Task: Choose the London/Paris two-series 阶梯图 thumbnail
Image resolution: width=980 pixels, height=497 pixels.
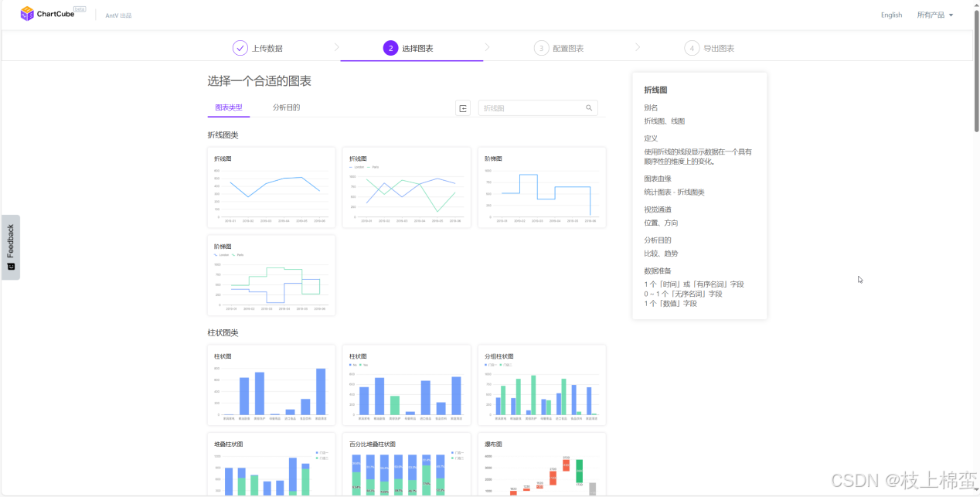Action: click(x=271, y=275)
